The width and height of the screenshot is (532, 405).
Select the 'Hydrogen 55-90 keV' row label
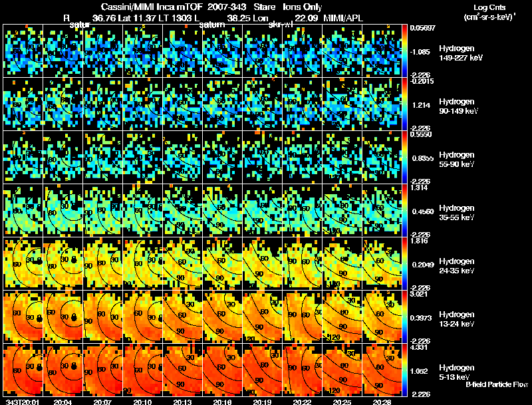click(457, 160)
